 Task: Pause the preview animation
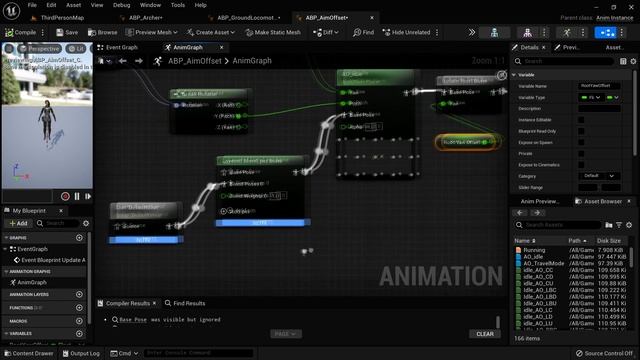pos(77,196)
